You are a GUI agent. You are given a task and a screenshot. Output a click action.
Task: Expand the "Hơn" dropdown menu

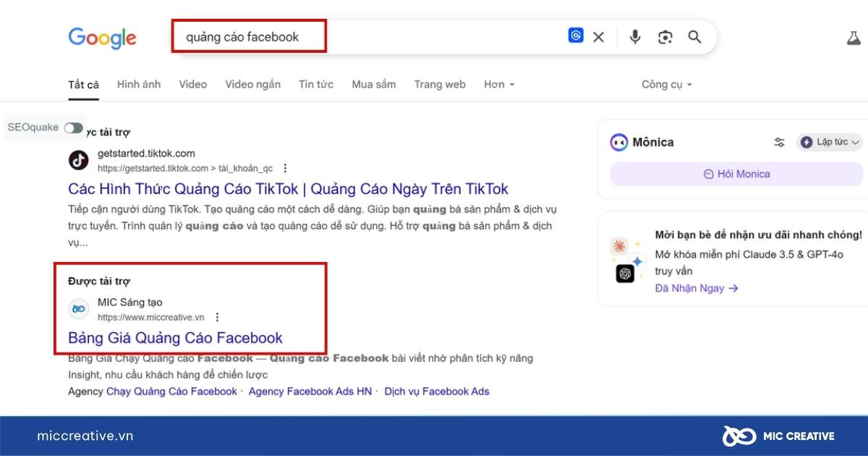coord(499,85)
